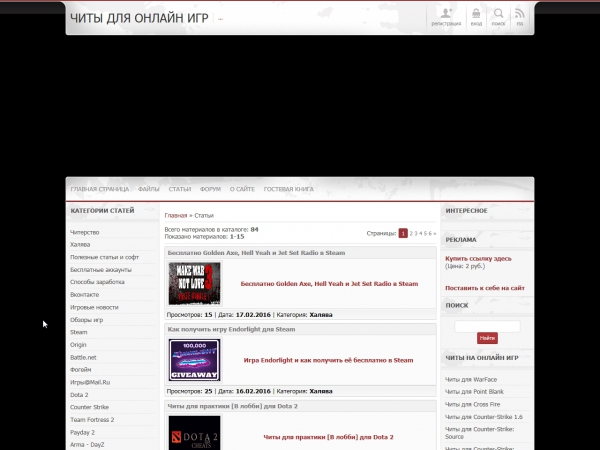The width and height of the screenshot is (600, 450).
Task: Open the Origin category
Action: pos(78,345)
